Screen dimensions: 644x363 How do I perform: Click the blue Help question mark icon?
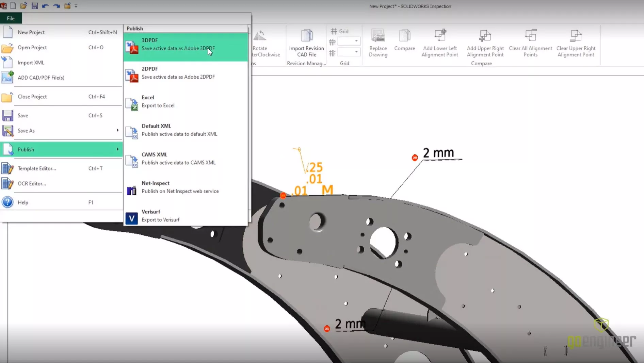click(x=7, y=202)
